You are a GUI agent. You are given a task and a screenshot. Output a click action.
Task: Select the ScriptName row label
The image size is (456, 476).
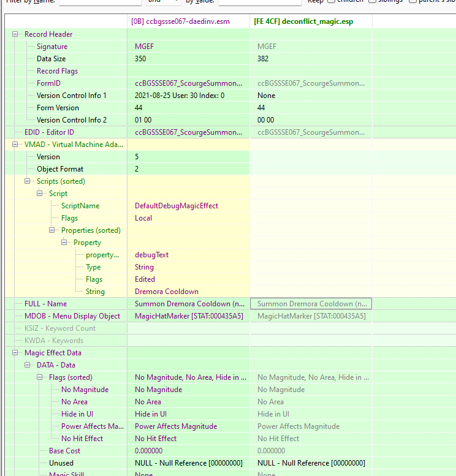[80, 206]
